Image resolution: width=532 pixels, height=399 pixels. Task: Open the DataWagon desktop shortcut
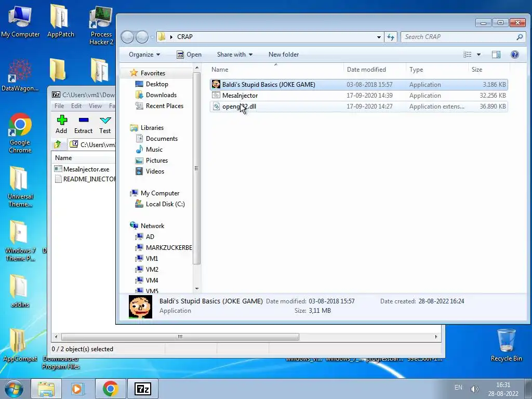pos(20,75)
